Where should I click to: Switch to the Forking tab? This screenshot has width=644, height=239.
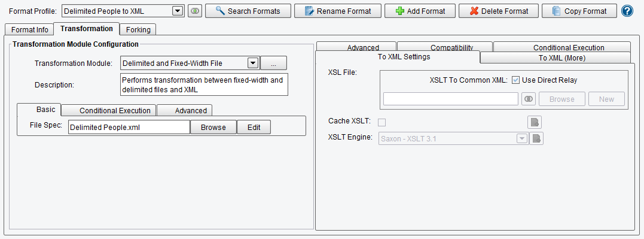[138, 29]
